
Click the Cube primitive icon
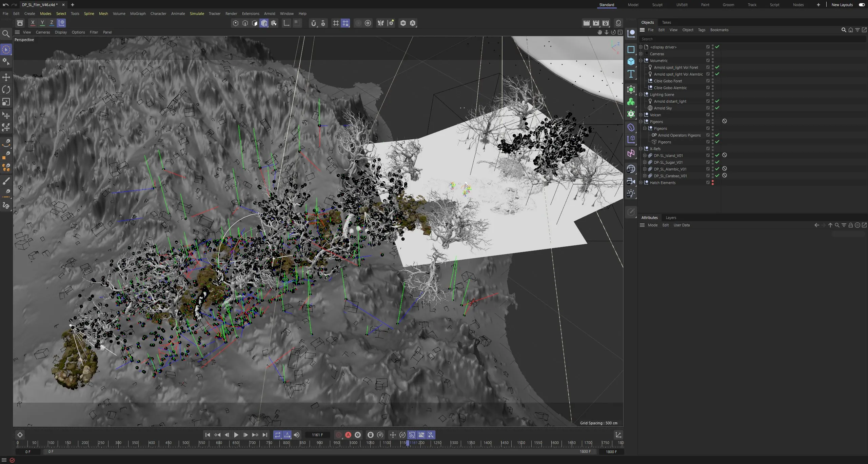pos(631,62)
